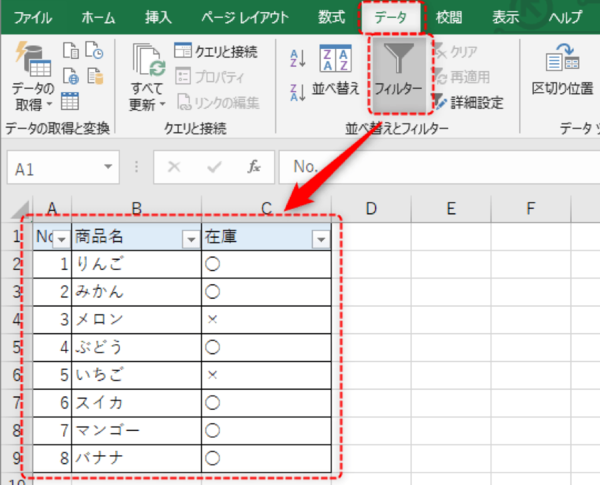Click the プロパティ button

click(210, 77)
